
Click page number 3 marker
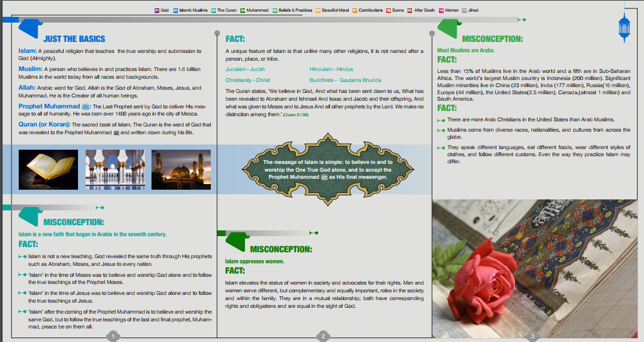click(532, 336)
